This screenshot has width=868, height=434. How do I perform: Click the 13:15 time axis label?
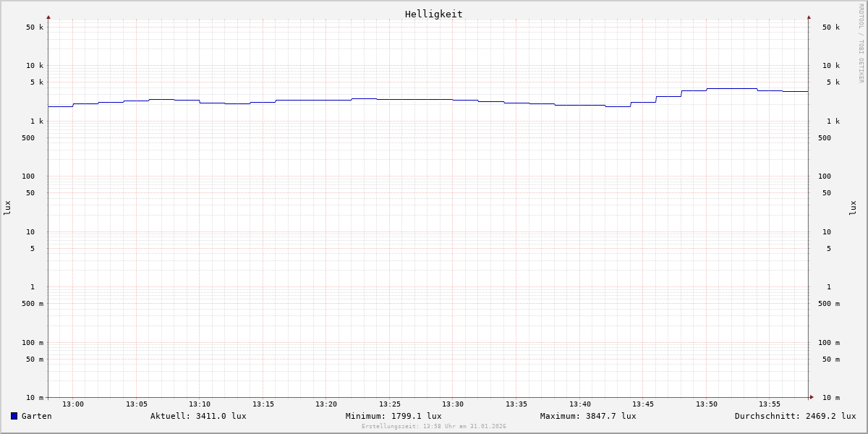tap(263, 404)
